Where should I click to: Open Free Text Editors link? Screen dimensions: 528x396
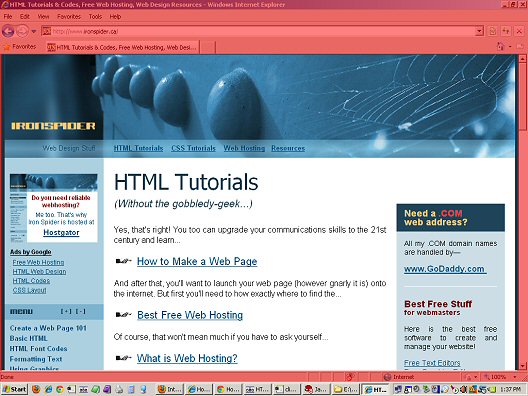tap(432, 363)
